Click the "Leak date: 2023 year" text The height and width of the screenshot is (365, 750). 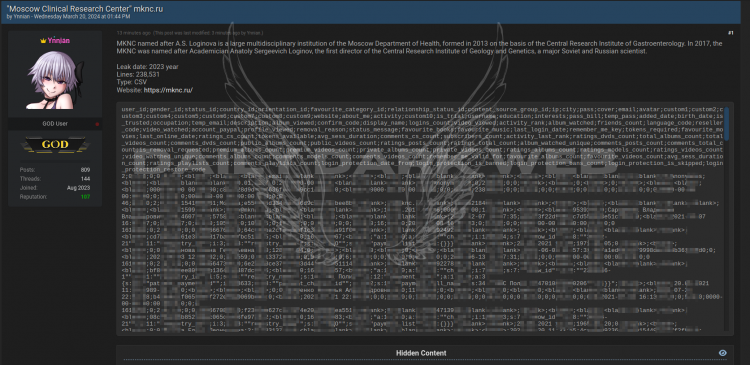147,67
